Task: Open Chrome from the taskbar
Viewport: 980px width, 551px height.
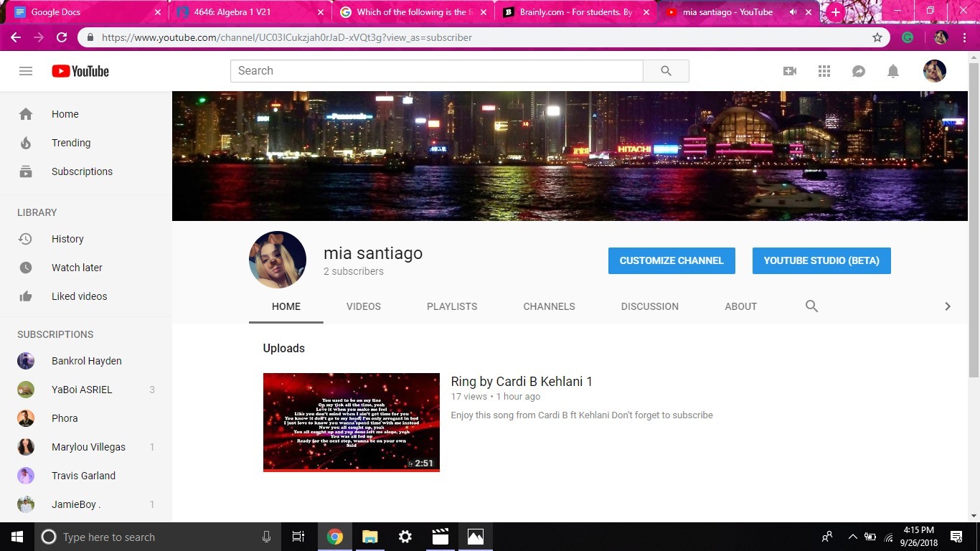Action: [335, 537]
